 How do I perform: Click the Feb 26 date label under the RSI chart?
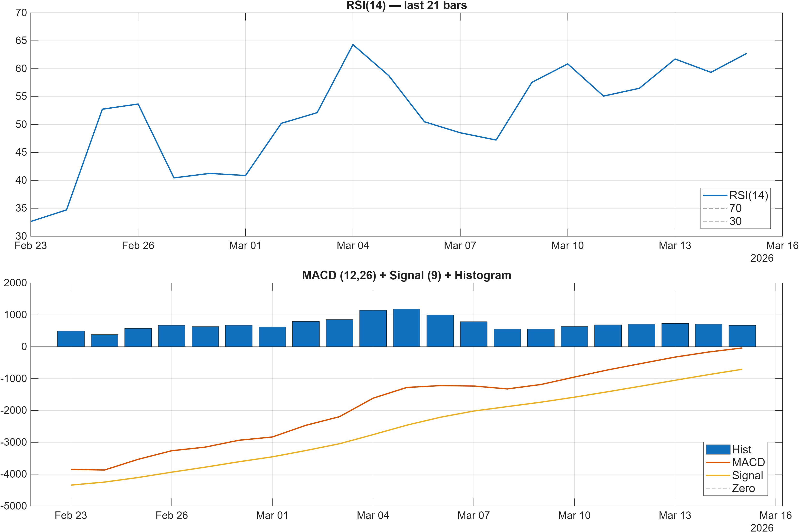click(x=138, y=246)
